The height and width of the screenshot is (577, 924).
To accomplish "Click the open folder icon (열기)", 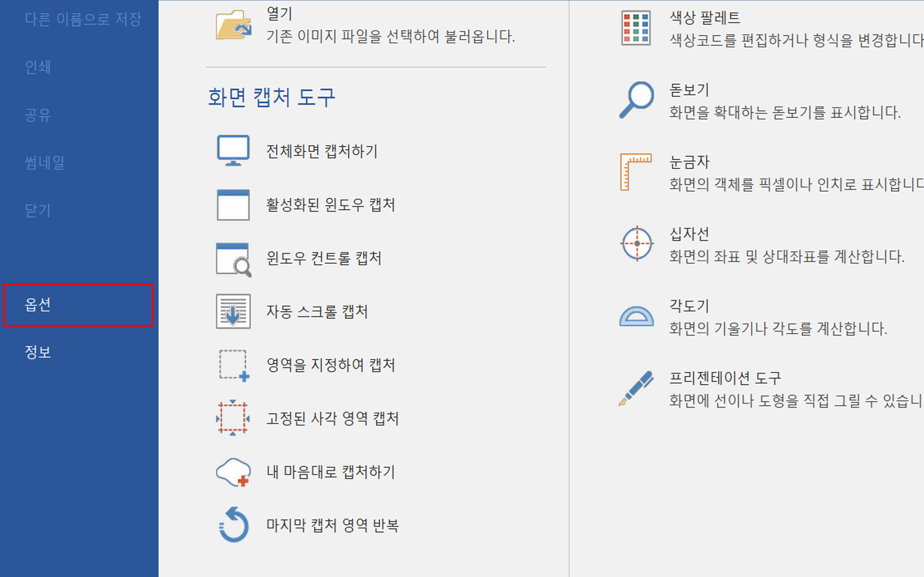I will click(233, 25).
